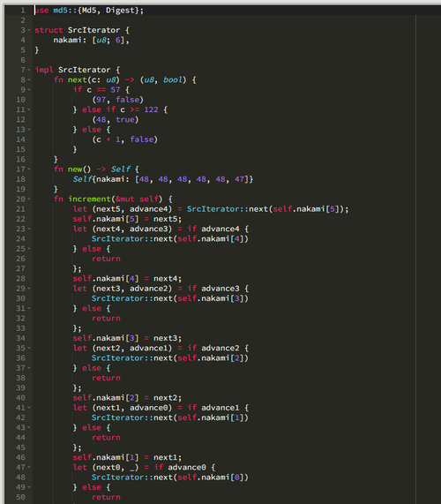Collapse the fold arrow at line 13
This screenshot has width=441, height=504.
pos(29,130)
